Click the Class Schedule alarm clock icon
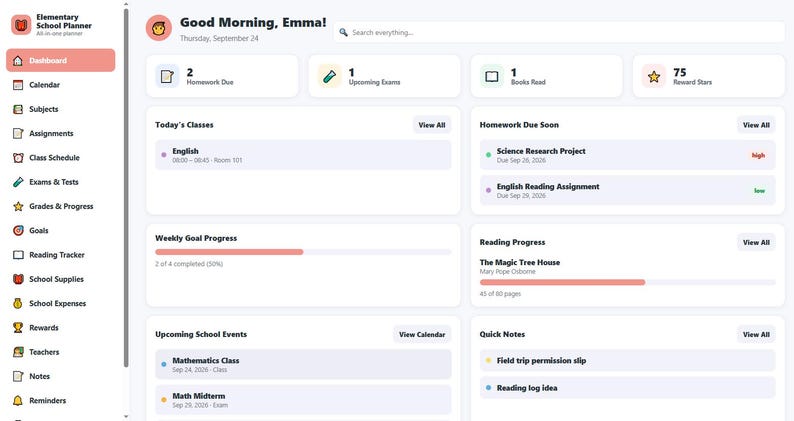This screenshot has height=421, width=794. tap(18, 158)
